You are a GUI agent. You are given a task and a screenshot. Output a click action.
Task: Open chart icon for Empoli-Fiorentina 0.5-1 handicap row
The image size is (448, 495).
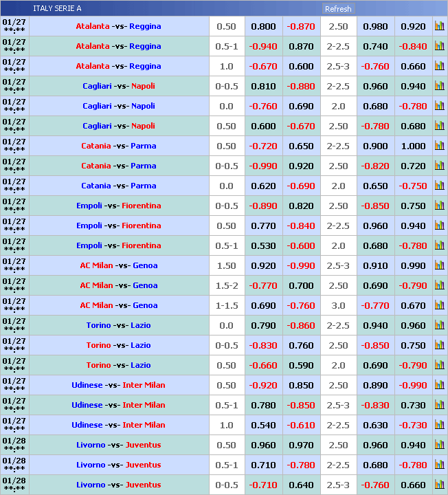440,245
